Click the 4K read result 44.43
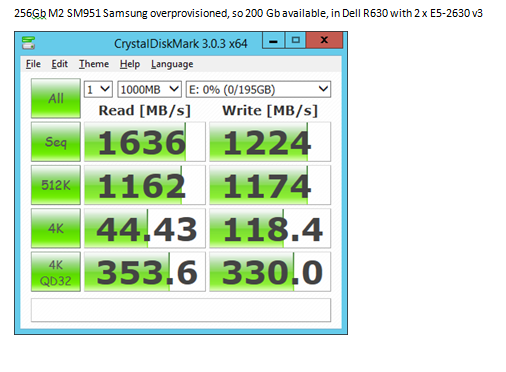The image size is (506, 372). [145, 228]
